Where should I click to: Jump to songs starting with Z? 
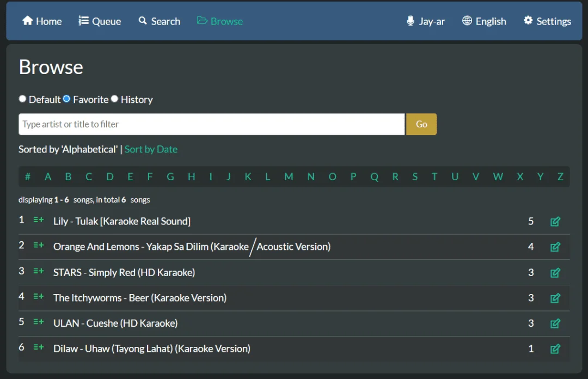(x=561, y=176)
